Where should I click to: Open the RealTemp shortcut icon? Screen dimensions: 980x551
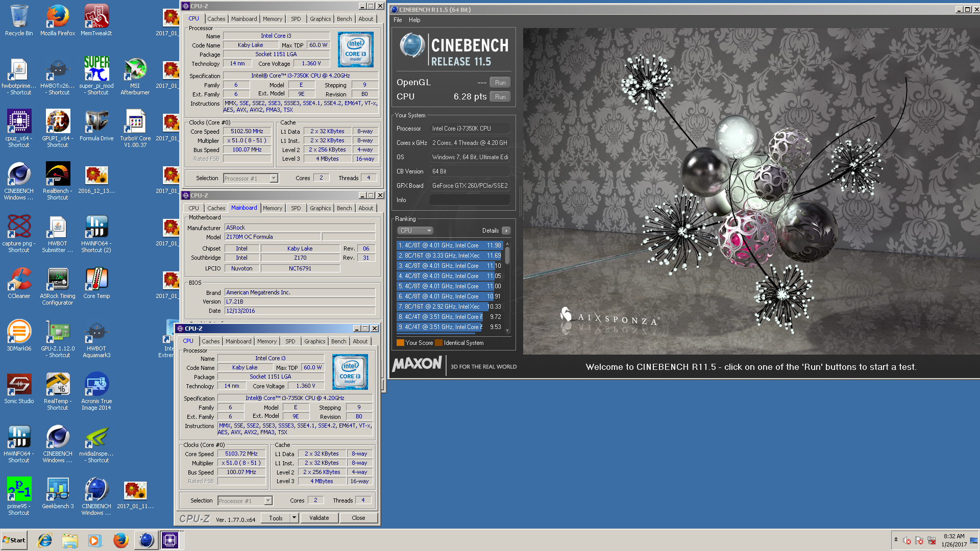click(x=58, y=392)
